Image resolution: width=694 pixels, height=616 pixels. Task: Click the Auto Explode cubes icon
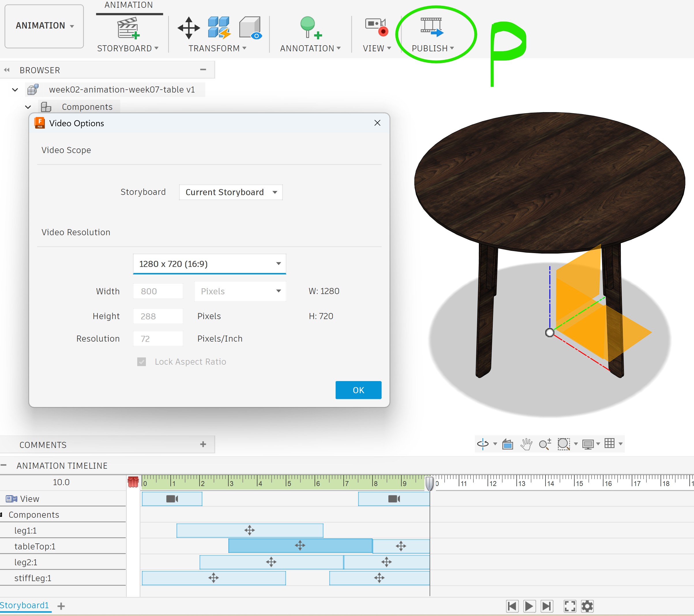pyautogui.click(x=219, y=27)
